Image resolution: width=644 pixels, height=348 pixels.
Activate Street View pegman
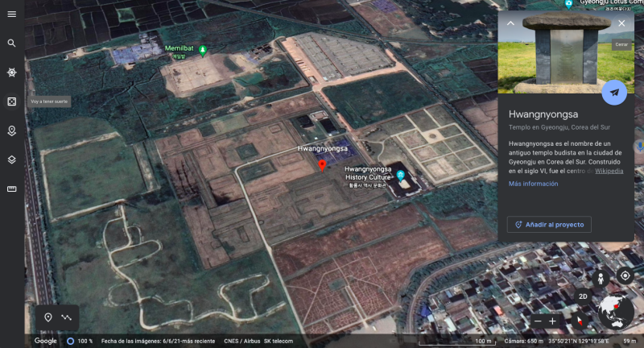(x=600, y=277)
